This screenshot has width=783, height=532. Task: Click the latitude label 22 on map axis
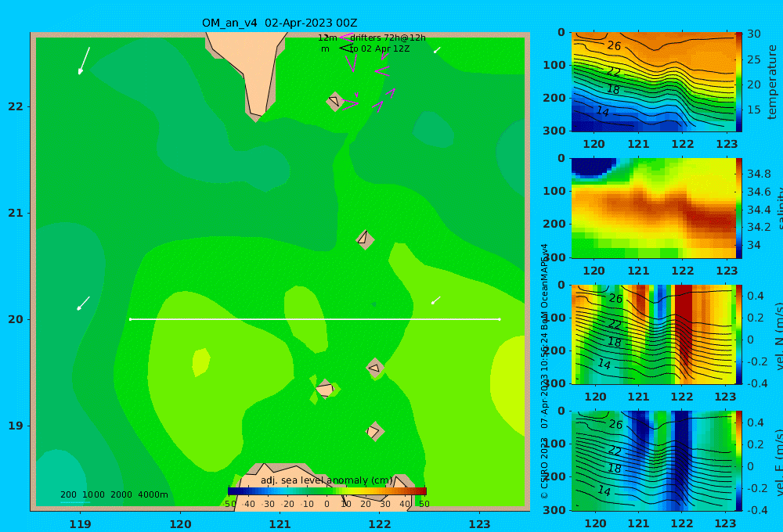(16, 106)
